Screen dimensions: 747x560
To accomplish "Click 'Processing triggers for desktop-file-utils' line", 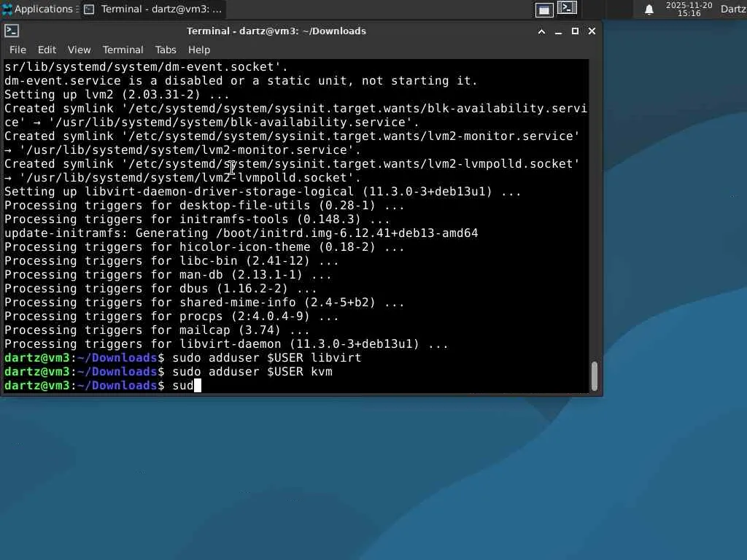I will tap(204, 205).
